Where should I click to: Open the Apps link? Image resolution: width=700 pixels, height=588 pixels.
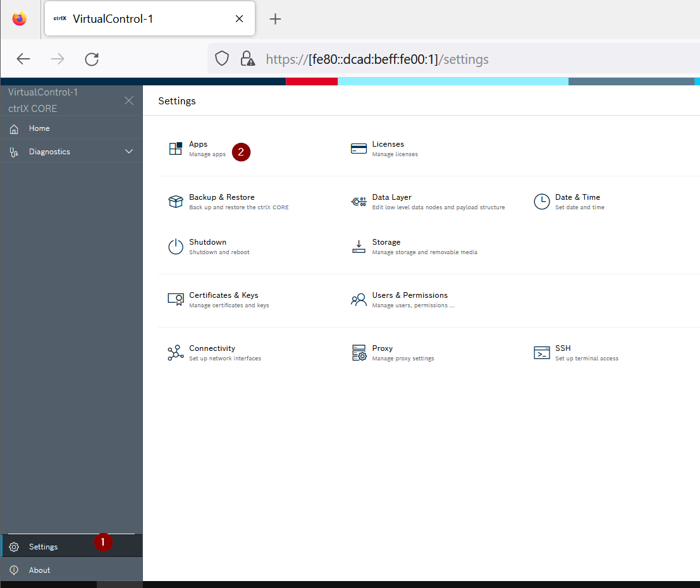click(198, 144)
